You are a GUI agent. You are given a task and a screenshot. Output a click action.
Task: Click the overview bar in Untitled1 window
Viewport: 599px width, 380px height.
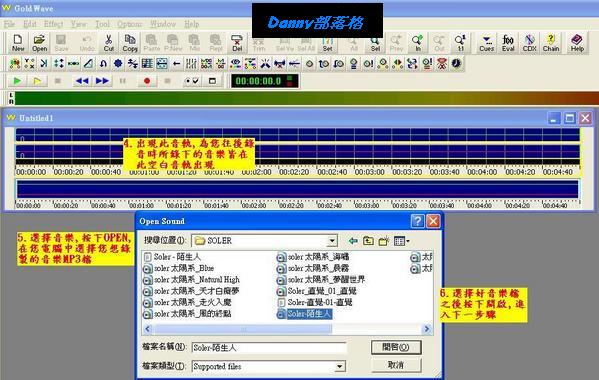tap(297, 190)
